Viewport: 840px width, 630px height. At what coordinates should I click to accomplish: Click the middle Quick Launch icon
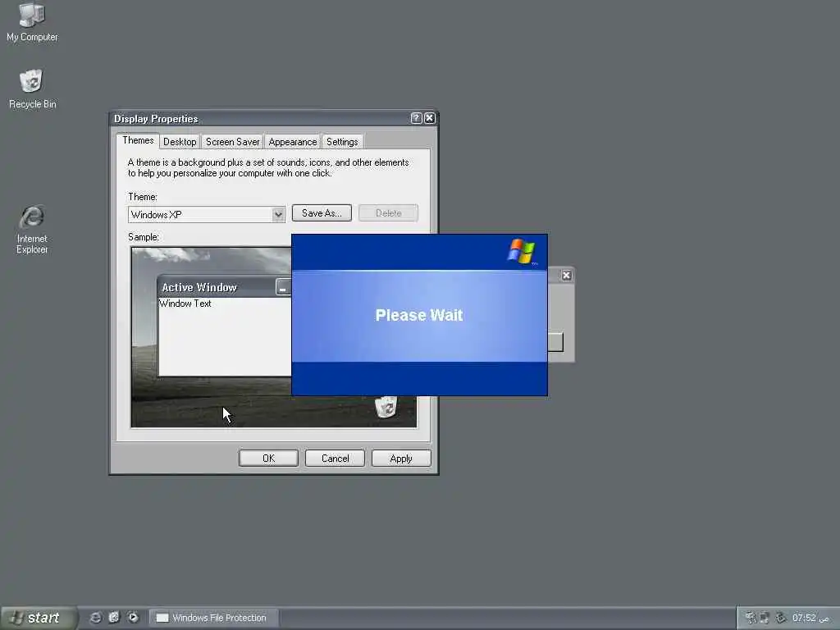114,618
